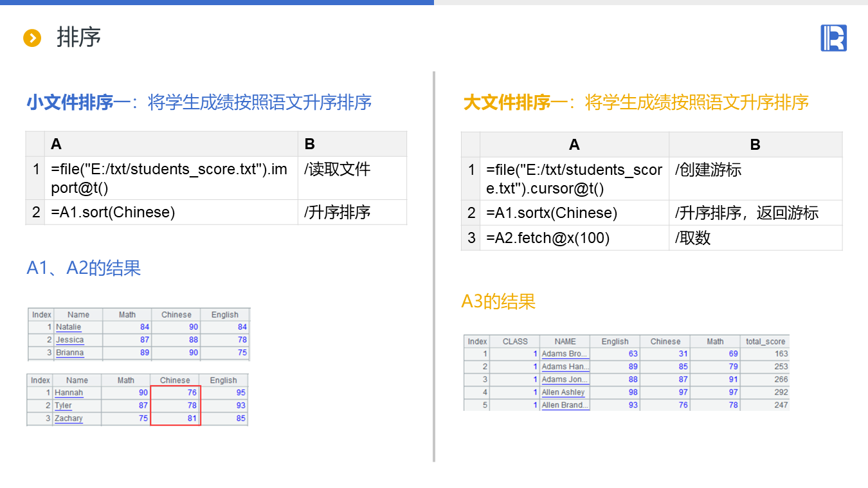
Task: Click the NAME column header in A3 result
Action: point(565,341)
